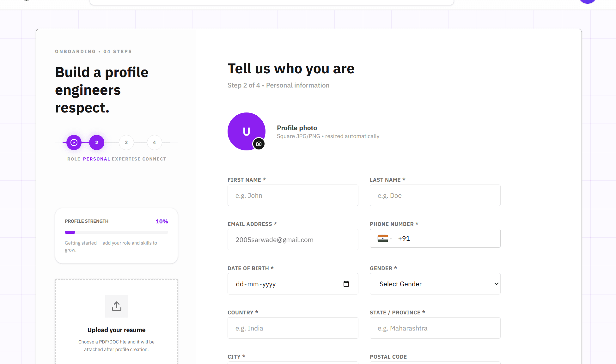Click the purple U profile avatar
The height and width of the screenshot is (364, 616).
coord(247,131)
